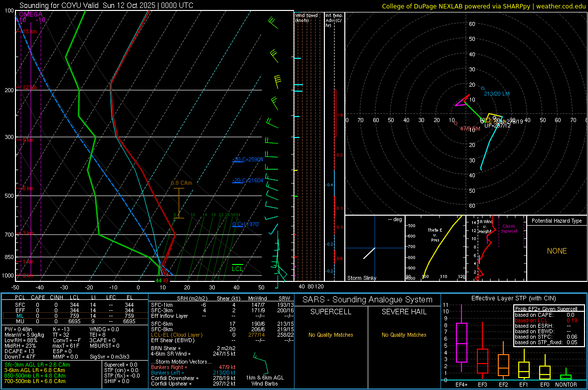Click the NONTOR axis label

pyautogui.click(x=566, y=385)
